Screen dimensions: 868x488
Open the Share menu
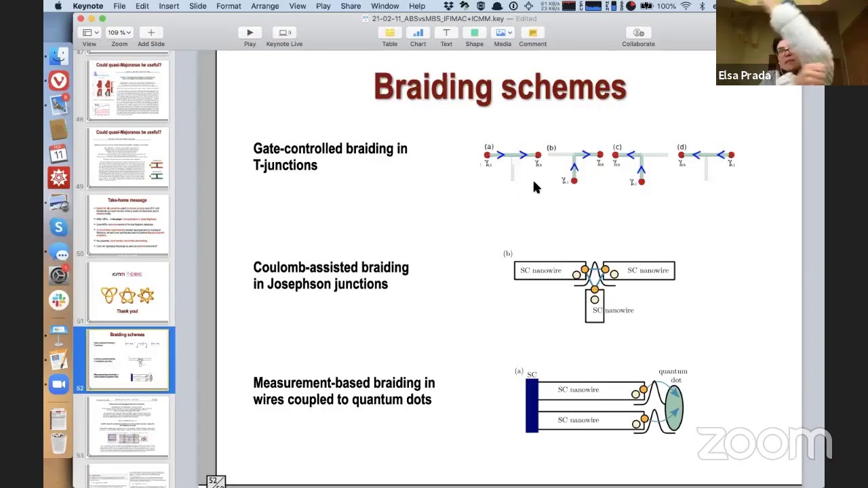pos(351,6)
